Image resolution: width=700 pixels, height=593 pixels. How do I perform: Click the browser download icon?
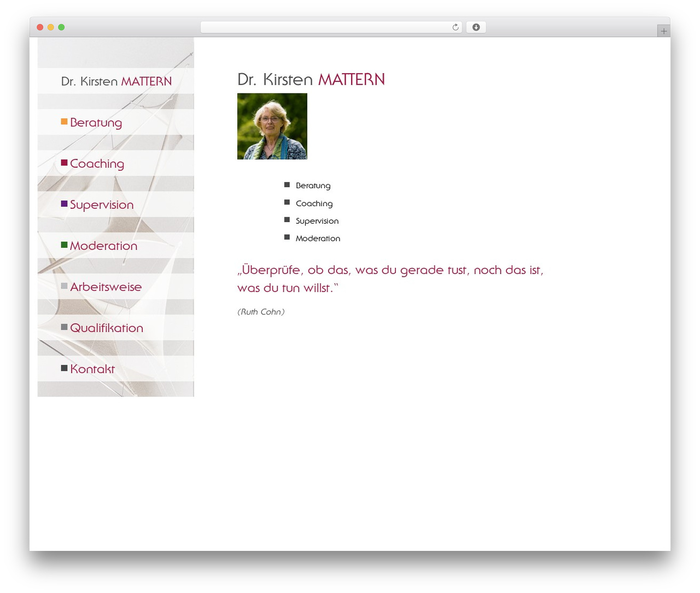(x=476, y=27)
